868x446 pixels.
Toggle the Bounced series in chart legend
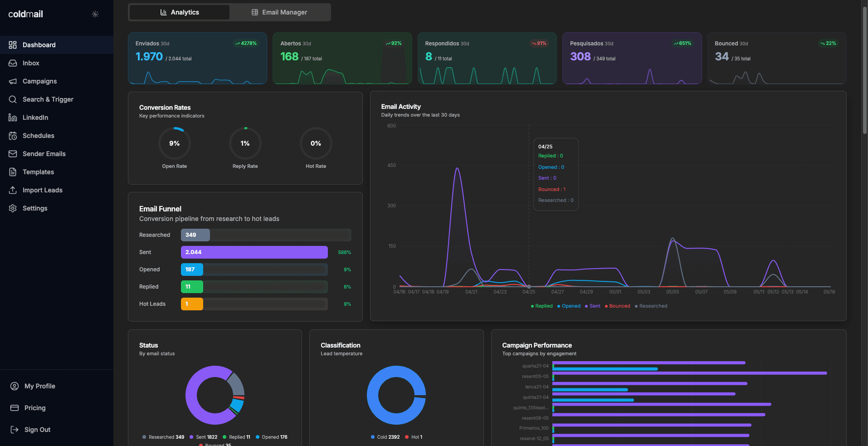617,306
